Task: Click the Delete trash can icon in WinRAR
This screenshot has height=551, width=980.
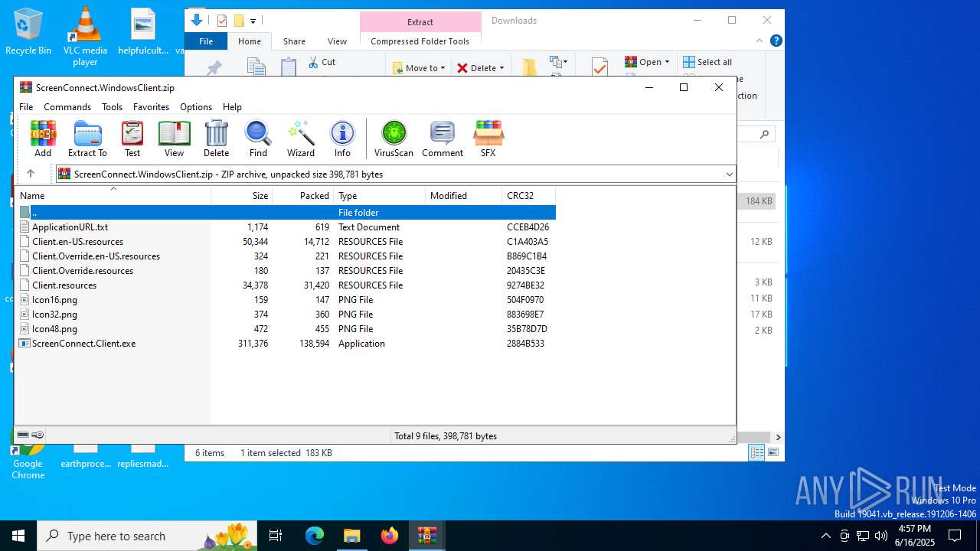Action: (x=216, y=139)
